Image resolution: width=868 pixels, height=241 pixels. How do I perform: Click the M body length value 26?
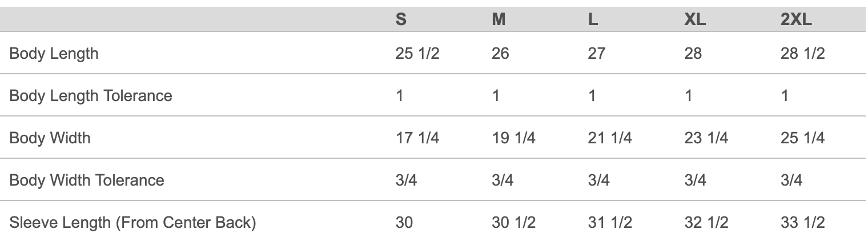click(500, 53)
